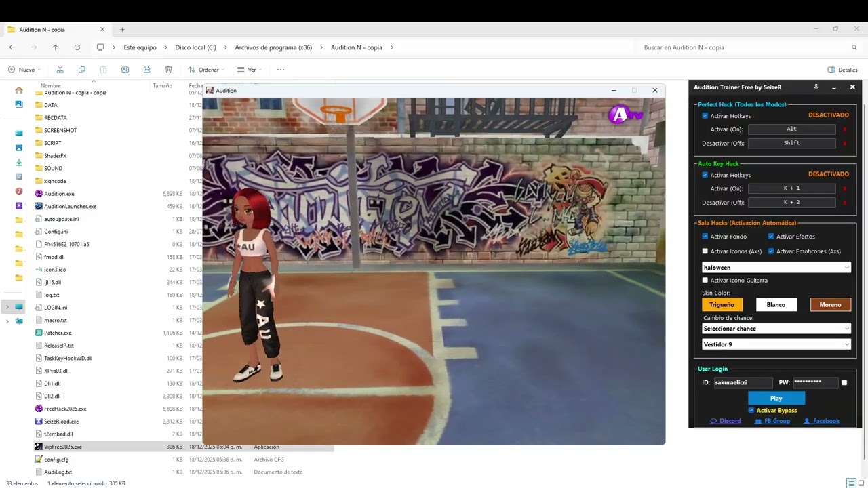Close the Audition game window
This screenshot has height=488, width=868.
click(655, 91)
